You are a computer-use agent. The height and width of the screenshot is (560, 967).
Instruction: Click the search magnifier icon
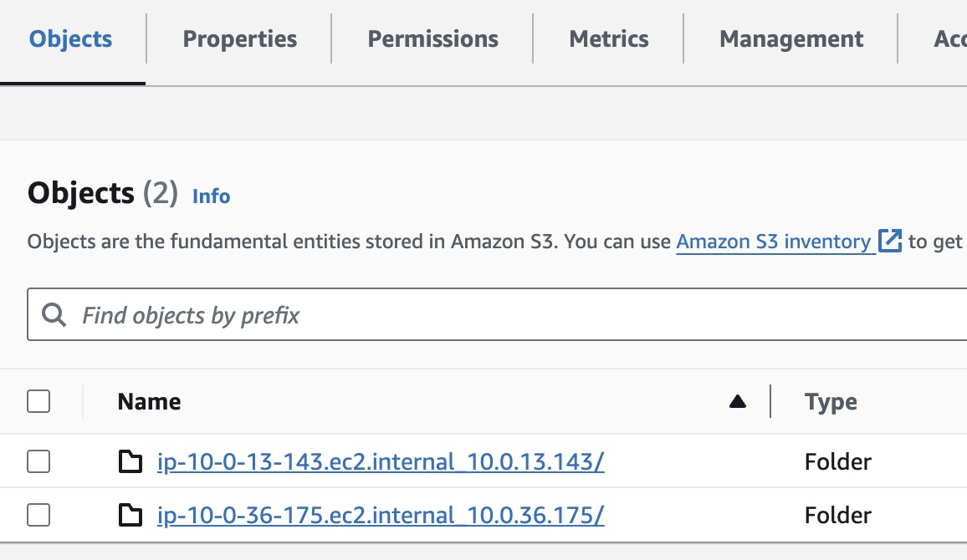point(54,315)
